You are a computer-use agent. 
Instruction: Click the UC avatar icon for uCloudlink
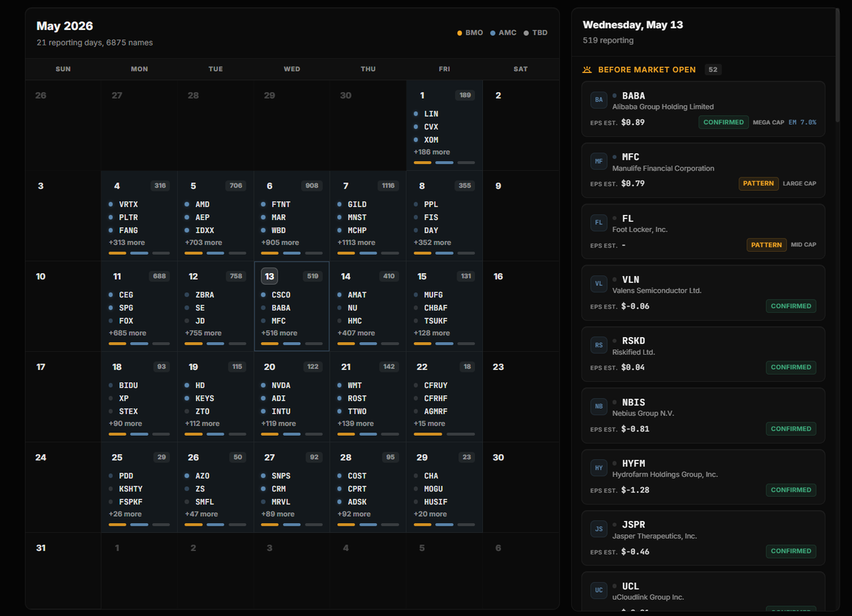click(x=599, y=590)
